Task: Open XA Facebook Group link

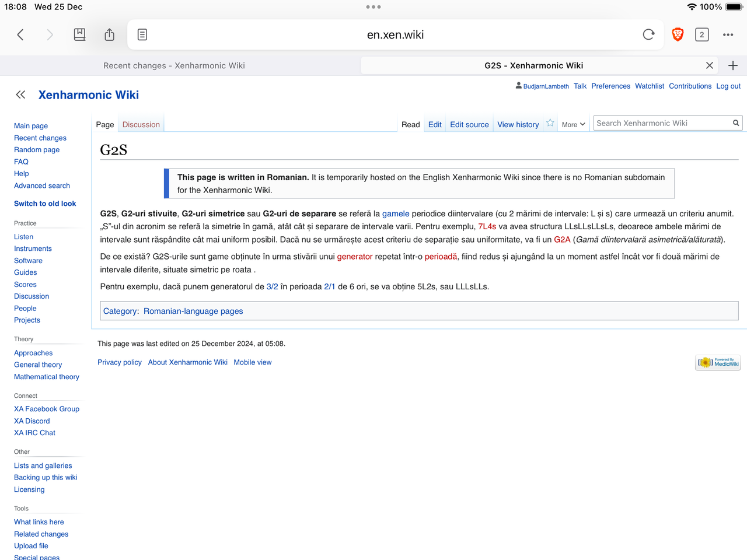Action: click(x=47, y=409)
